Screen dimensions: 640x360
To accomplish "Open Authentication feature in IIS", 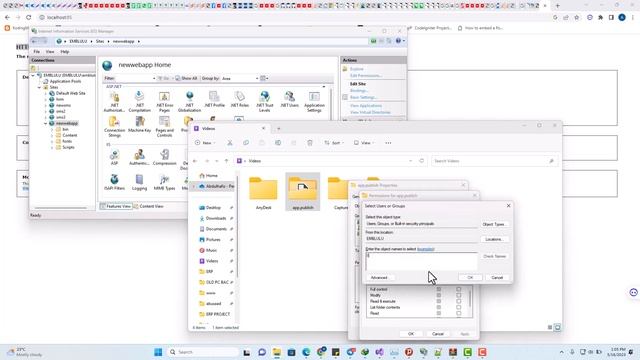I will tap(139, 157).
